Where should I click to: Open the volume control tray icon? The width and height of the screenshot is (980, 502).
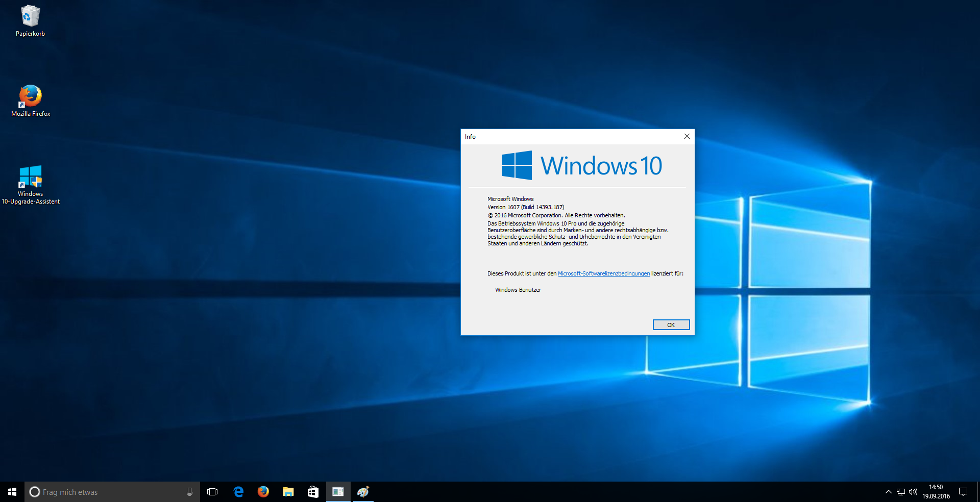[x=913, y=492]
